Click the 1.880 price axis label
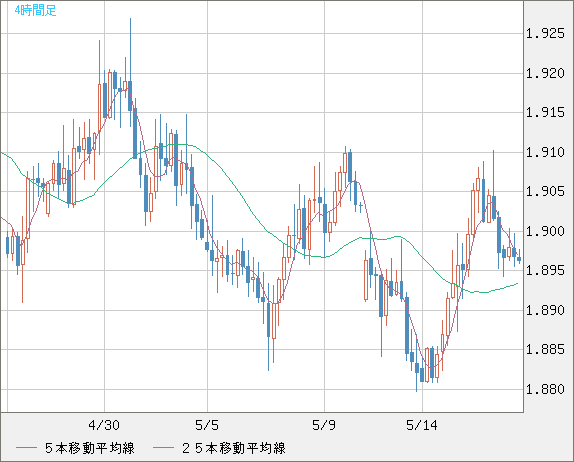574x462 pixels. tap(545, 389)
